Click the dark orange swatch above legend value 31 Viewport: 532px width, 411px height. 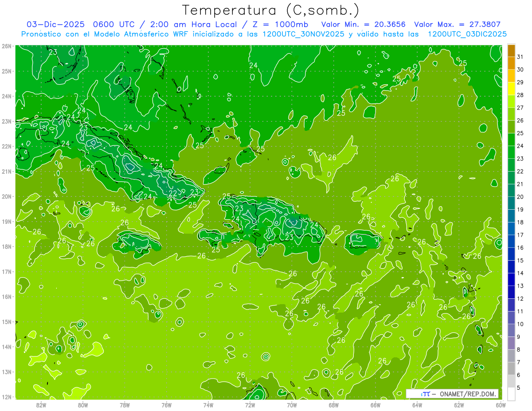(x=511, y=50)
